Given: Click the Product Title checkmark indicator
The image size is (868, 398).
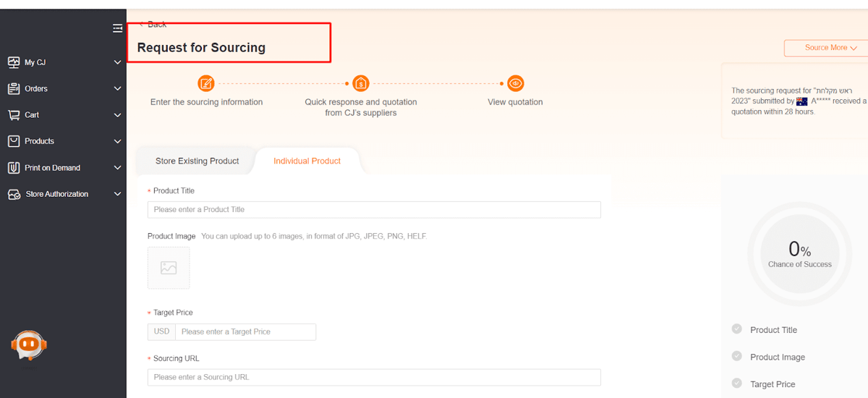Looking at the screenshot, I should click(737, 329).
